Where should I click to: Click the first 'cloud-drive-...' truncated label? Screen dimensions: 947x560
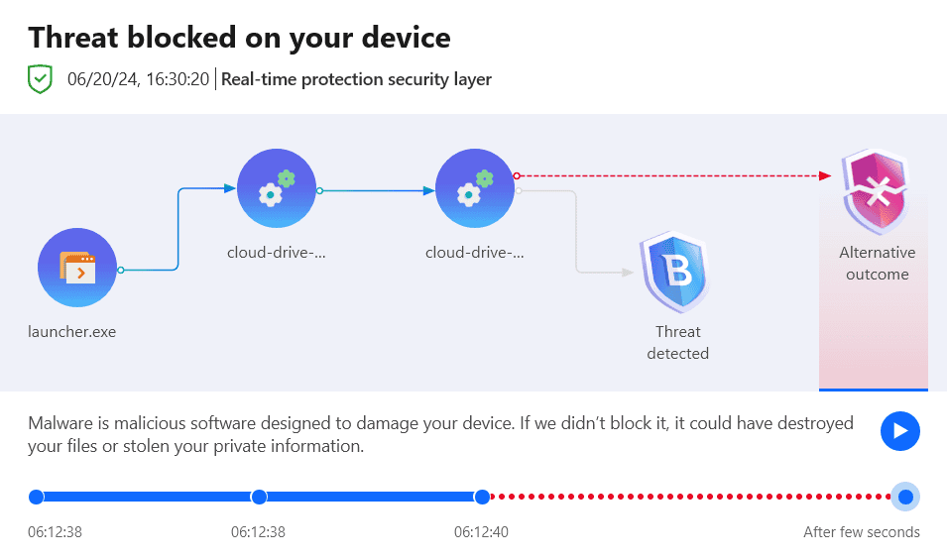[x=277, y=252]
